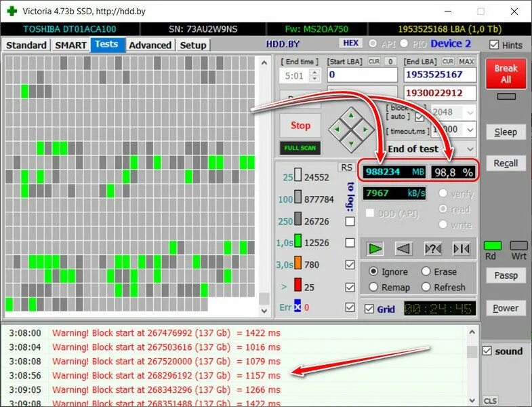
Task: Open the block size 2048 dropdown
Action: click(x=470, y=112)
